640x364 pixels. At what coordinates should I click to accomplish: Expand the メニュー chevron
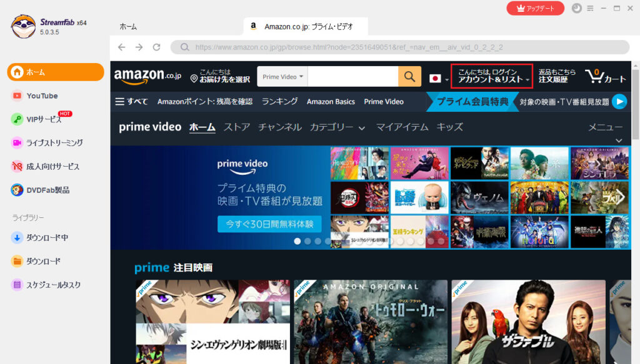619,140
